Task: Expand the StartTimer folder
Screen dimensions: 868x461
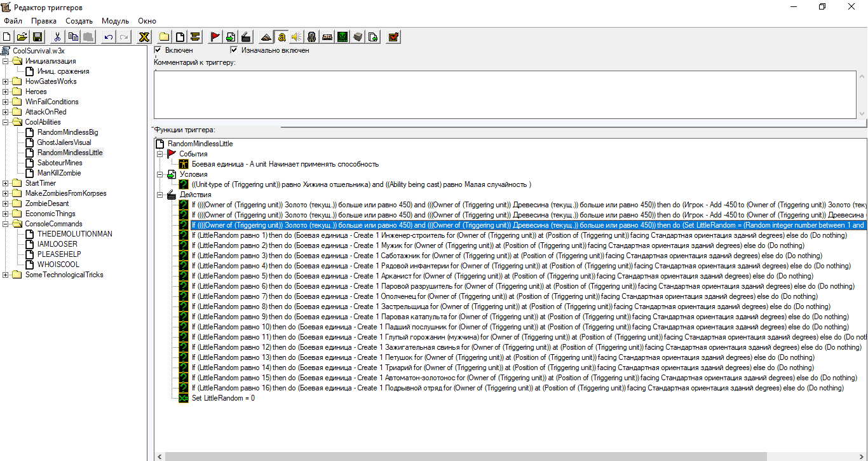Action: 6,183
